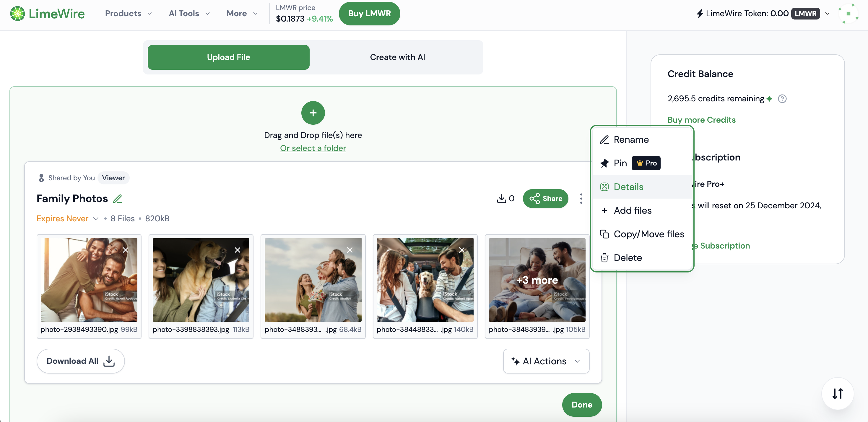
Task: Open the +3 more photos thumbnail
Action: coord(537,280)
